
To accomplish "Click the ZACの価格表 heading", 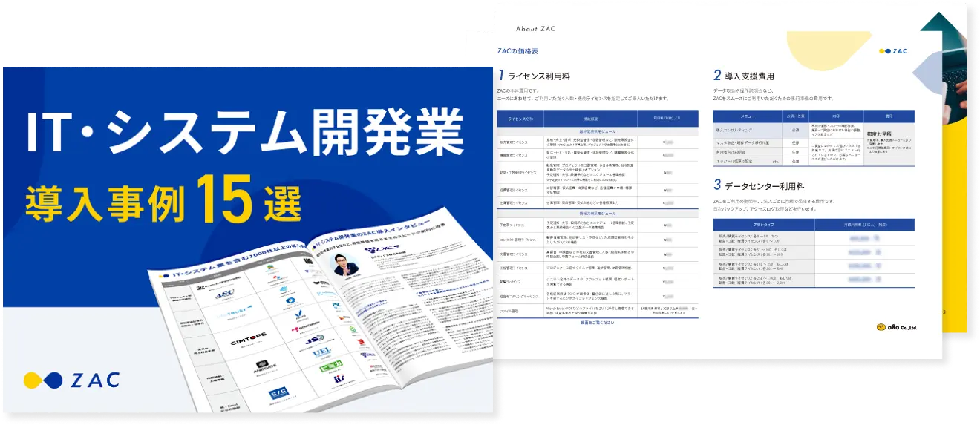I will tap(517, 51).
